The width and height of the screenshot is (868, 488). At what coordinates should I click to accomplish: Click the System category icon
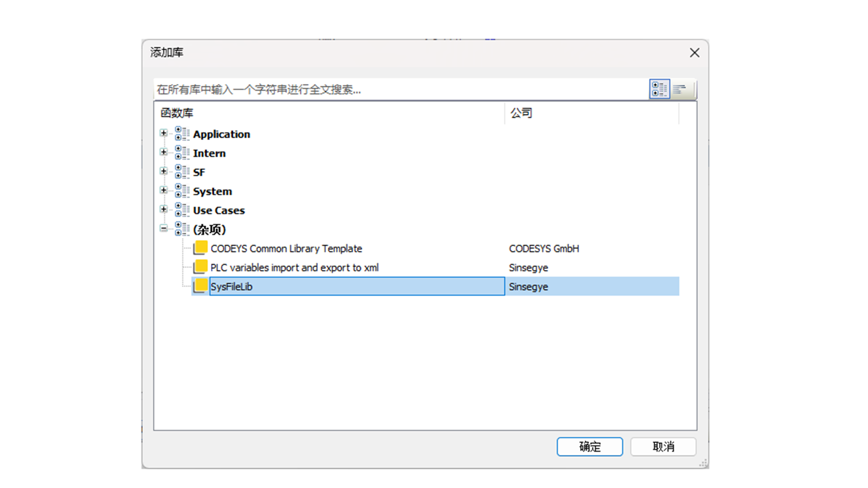point(182,191)
